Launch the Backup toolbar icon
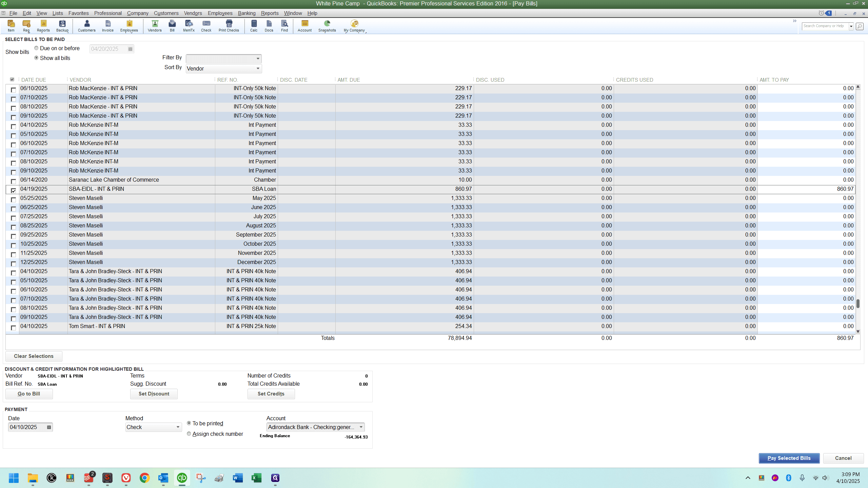Image resolution: width=868 pixels, height=488 pixels. click(x=62, y=26)
